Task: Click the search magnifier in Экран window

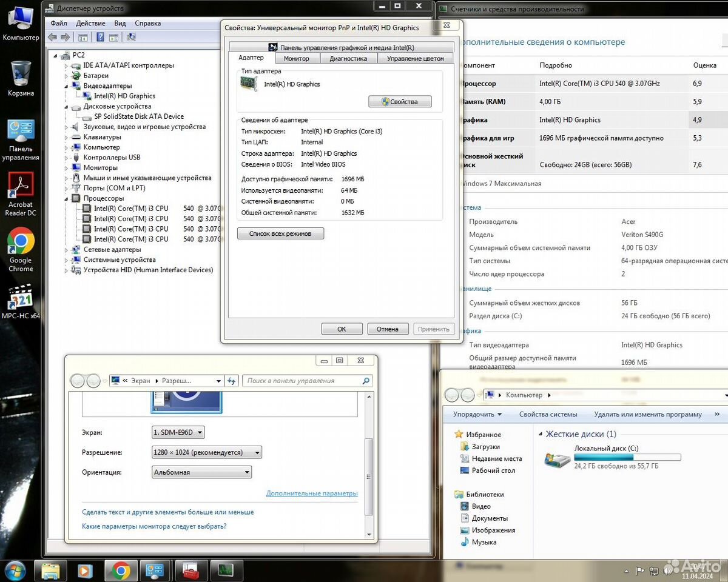Action: pyautogui.click(x=366, y=381)
